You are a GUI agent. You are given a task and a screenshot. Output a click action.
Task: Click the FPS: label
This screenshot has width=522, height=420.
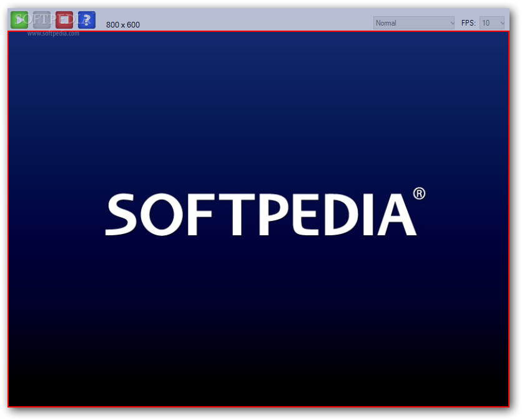tap(468, 23)
